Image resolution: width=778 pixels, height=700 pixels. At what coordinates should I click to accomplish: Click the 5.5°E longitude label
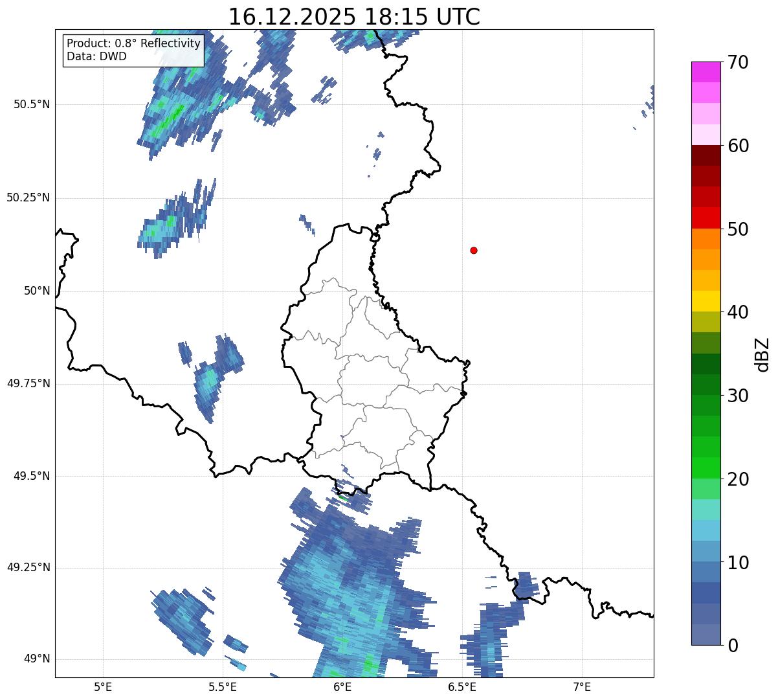223,686
